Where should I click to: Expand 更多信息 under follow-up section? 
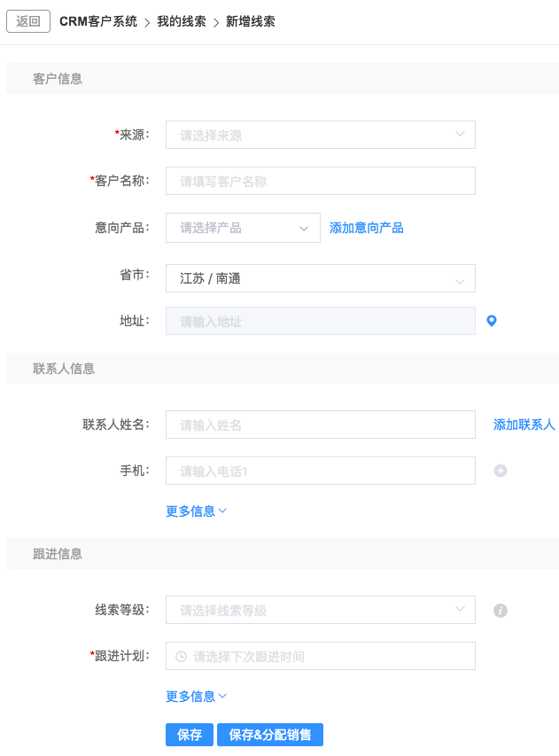coord(196,697)
